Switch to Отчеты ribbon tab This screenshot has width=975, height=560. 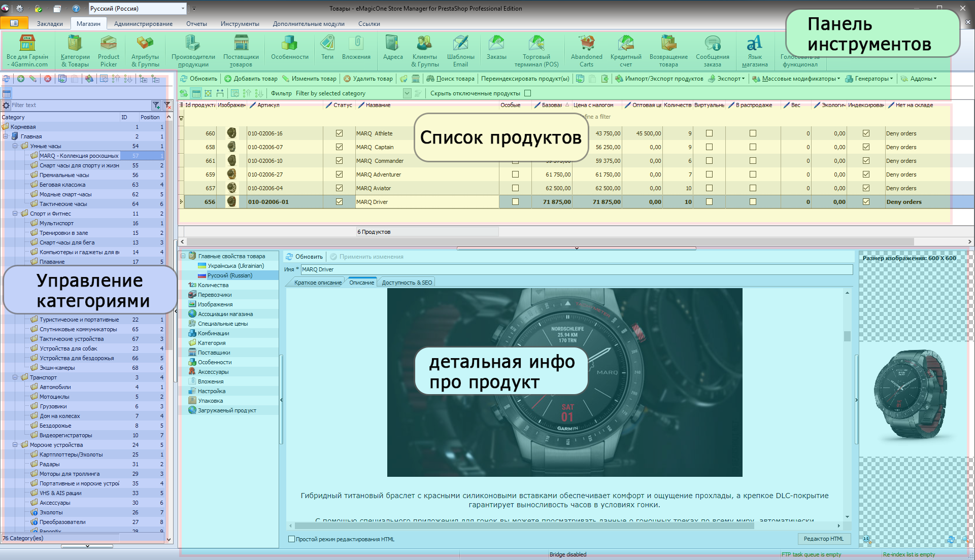196,24
